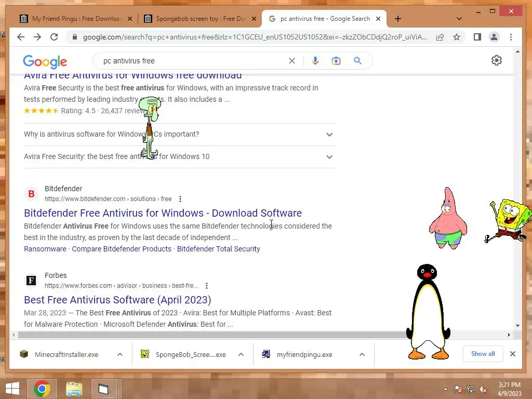The image size is (532, 399).
Task: Open File Explorer from the taskbar
Action: [x=74, y=389]
